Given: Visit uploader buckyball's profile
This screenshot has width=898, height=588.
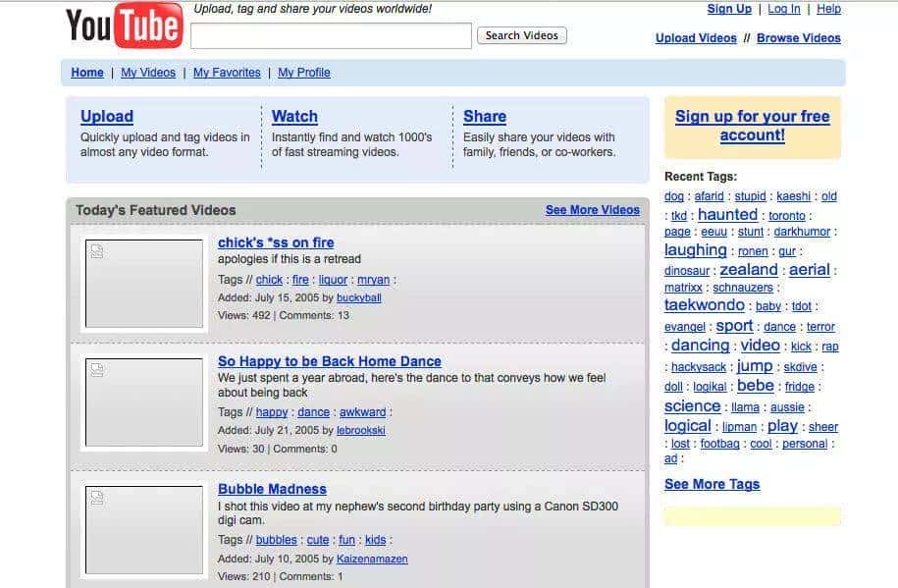Looking at the screenshot, I should pos(358,297).
